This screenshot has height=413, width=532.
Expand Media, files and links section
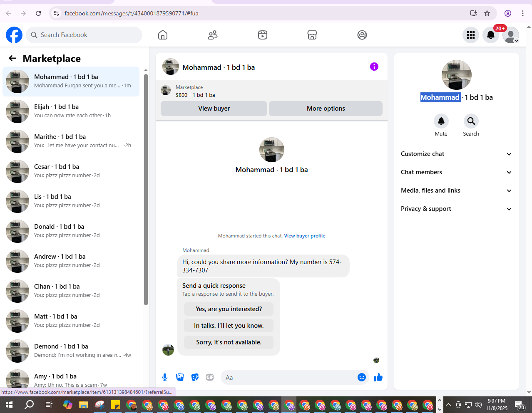[x=456, y=190]
